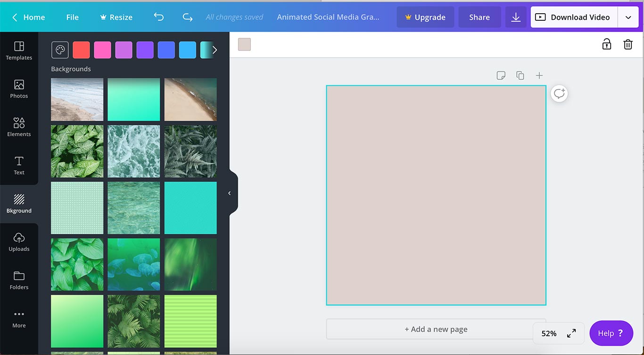Viewport: 644px width, 355px height.
Task: Open the Templates sidebar panel
Action: [x=19, y=51]
